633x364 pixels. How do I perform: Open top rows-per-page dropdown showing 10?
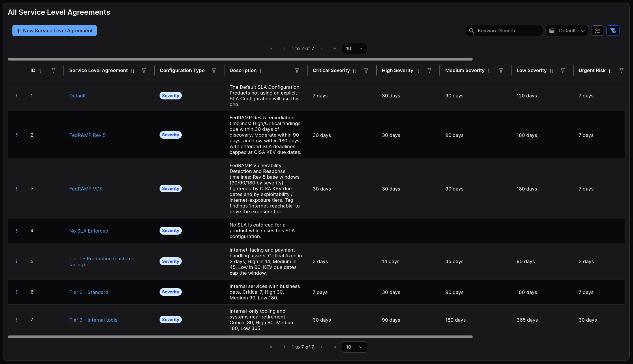tap(354, 48)
